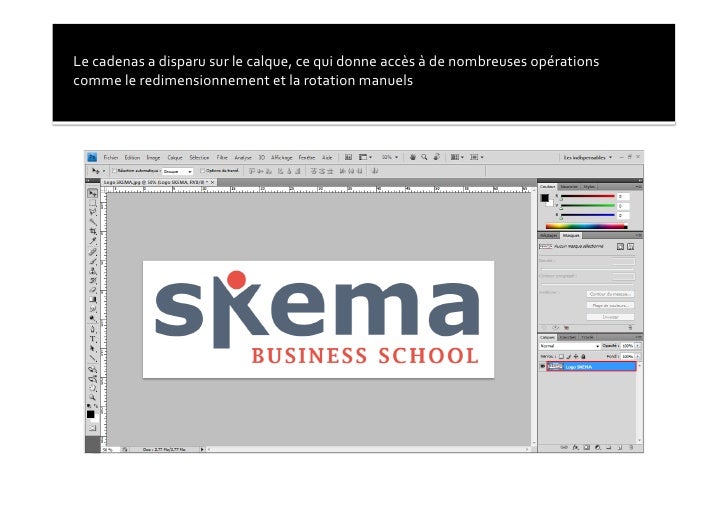Enable the Options de transf. checkbox
This screenshot has height=514, width=728.
click(202, 171)
